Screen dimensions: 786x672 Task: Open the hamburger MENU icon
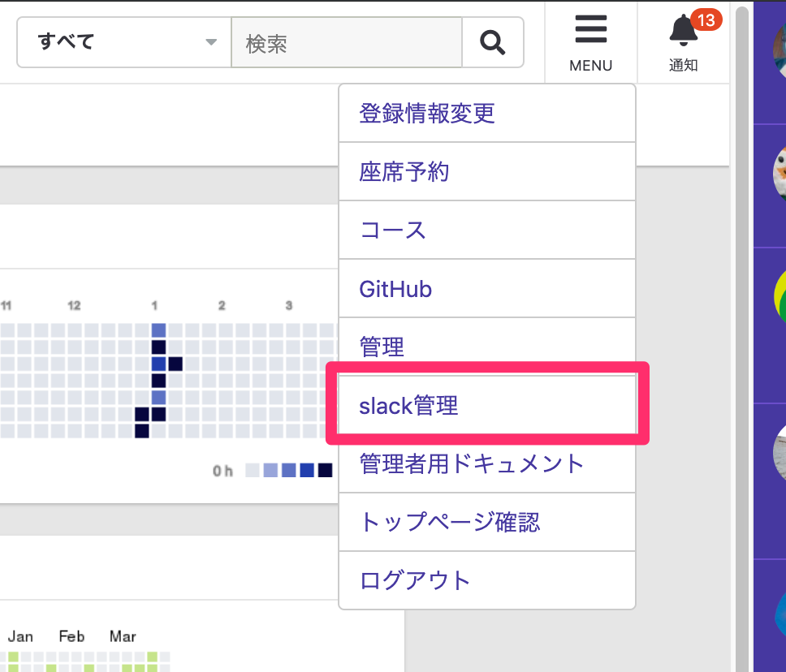click(x=590, y=30)
